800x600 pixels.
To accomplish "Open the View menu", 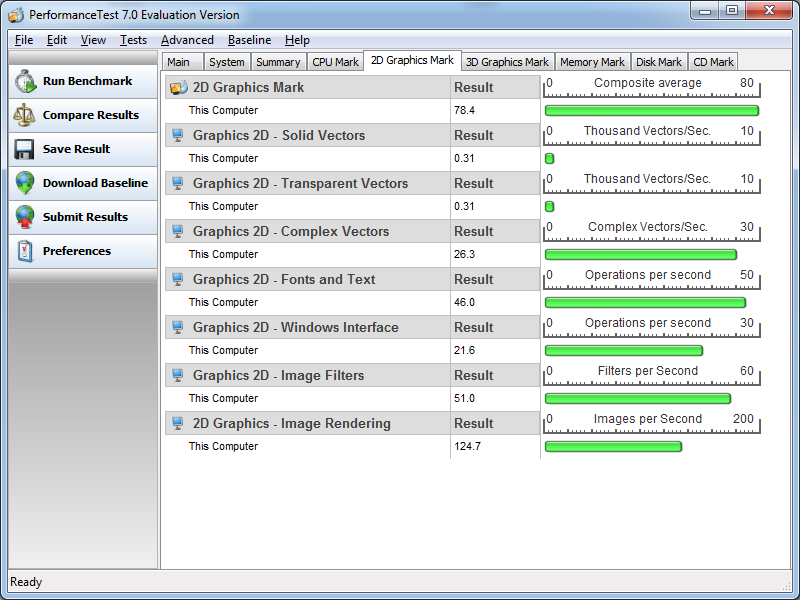I will (93, 40).
